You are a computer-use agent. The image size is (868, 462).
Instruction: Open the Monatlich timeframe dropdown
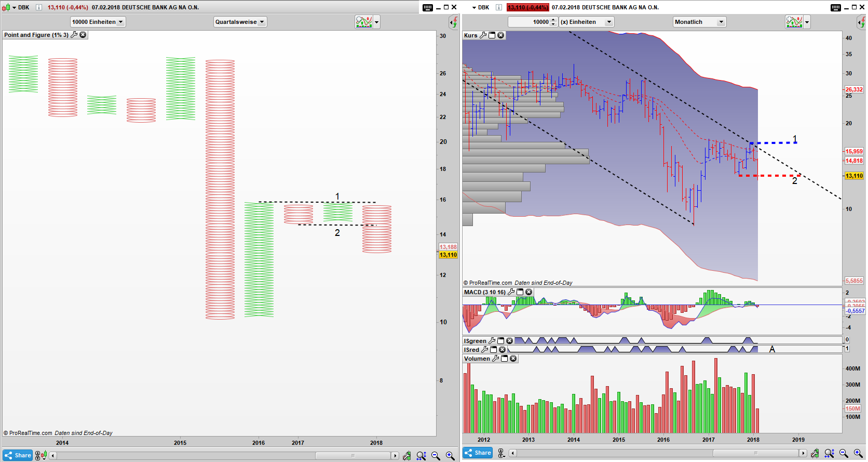click(699, 22)
